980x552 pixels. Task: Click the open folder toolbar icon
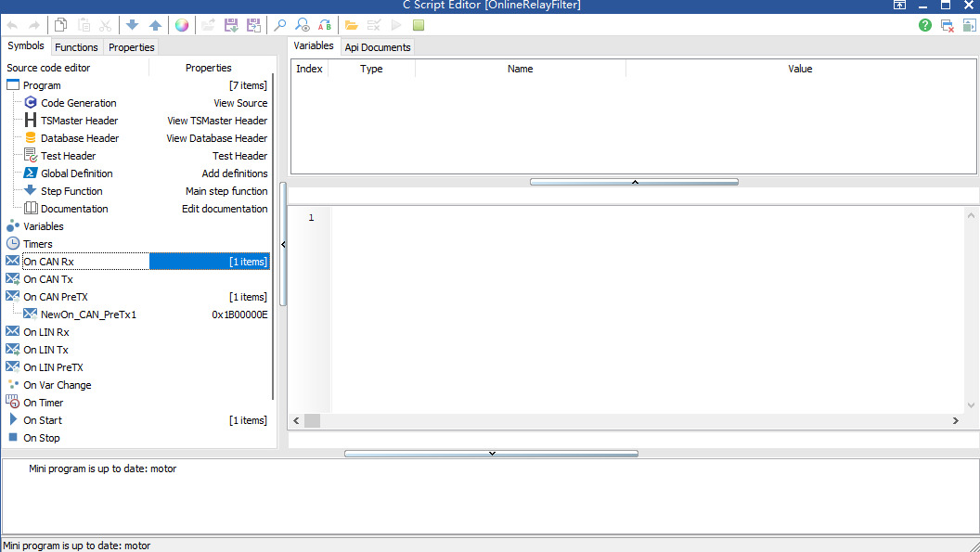(x=351, y=25)
